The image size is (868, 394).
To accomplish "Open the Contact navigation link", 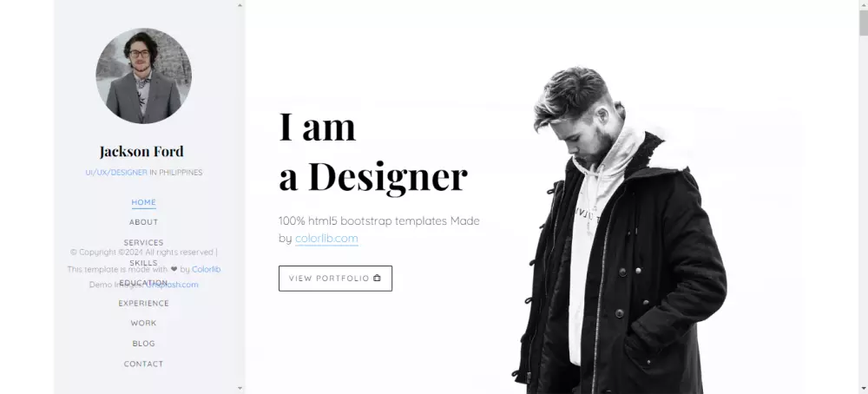I will [144, 364].
